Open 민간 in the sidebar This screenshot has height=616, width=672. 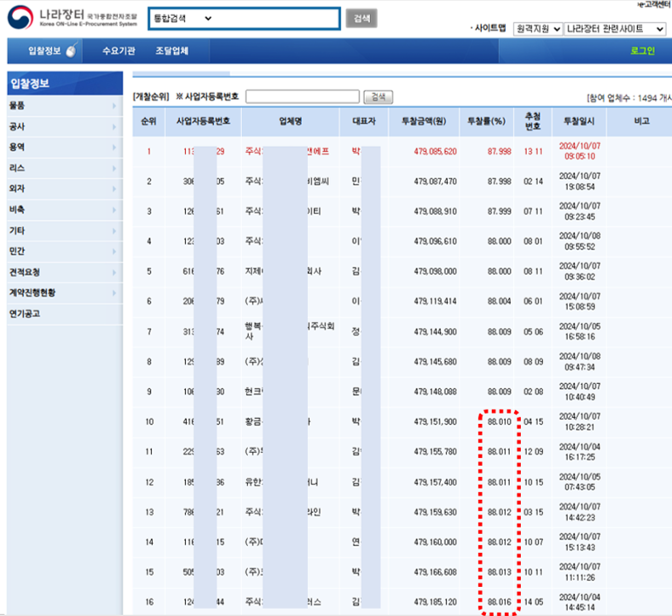click(17, 251)
